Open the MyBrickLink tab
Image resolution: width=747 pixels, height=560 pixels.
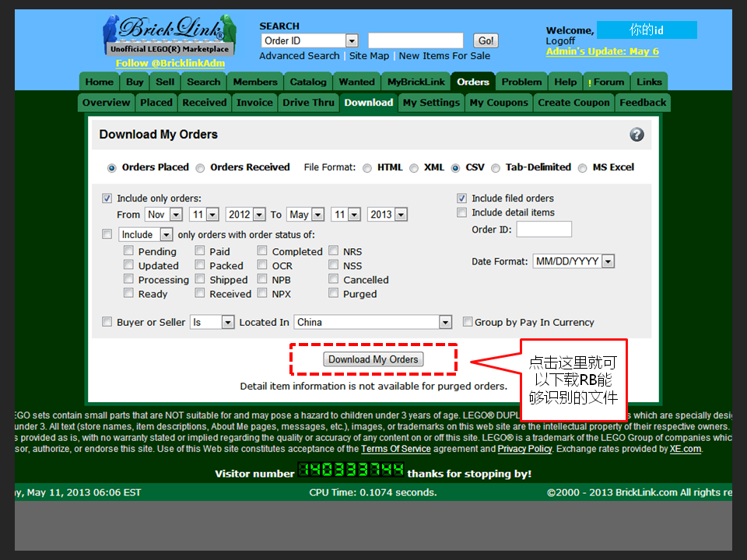click(416, 82)
